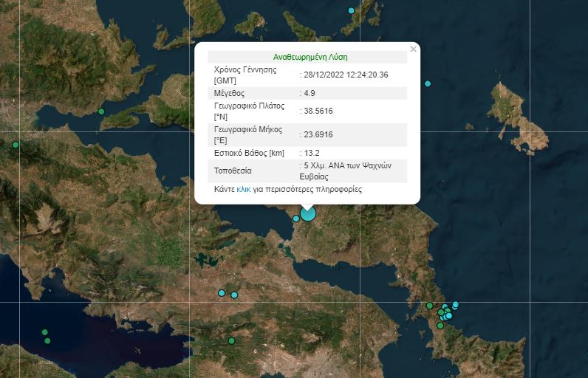Select green marker south of inland cyan pair

(x=231, y=340)
